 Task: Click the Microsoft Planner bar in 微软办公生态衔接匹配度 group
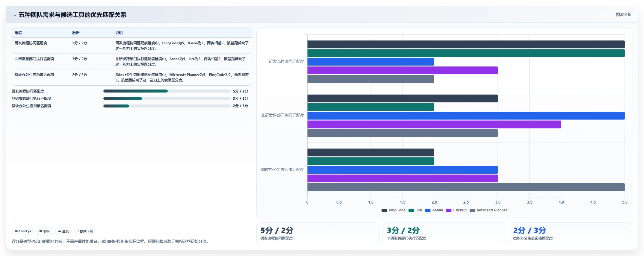point(466,187)
